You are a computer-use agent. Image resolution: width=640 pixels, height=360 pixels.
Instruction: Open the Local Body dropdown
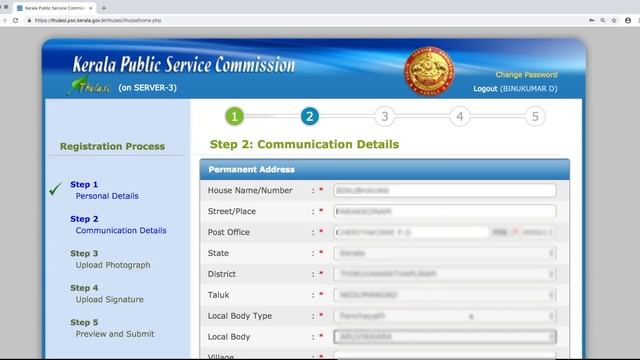point(444,337)
